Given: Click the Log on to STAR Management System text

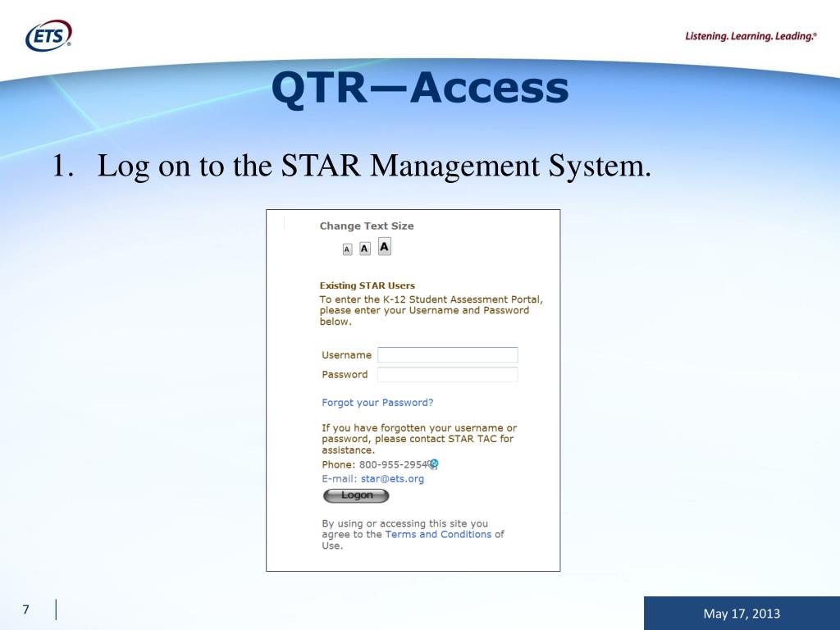Looking at the screenshot, I should point(374,166).
